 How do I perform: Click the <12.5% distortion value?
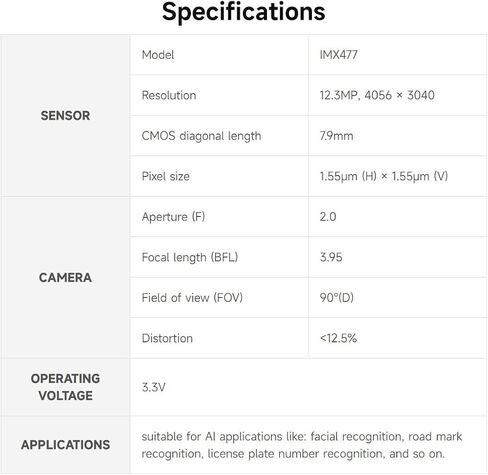click(x=338, y=338)
